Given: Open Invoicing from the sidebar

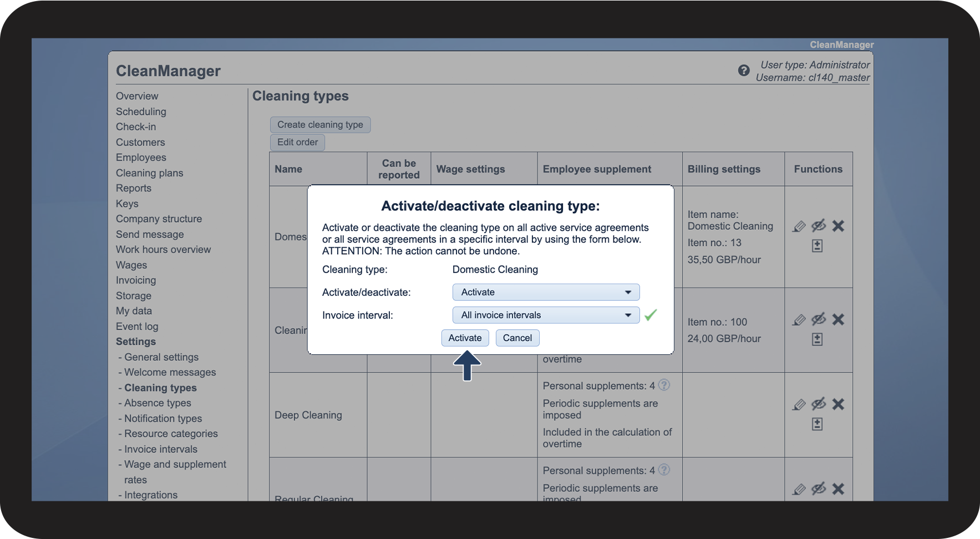Looking at the screenshot, I should click(x=136, y=280).
